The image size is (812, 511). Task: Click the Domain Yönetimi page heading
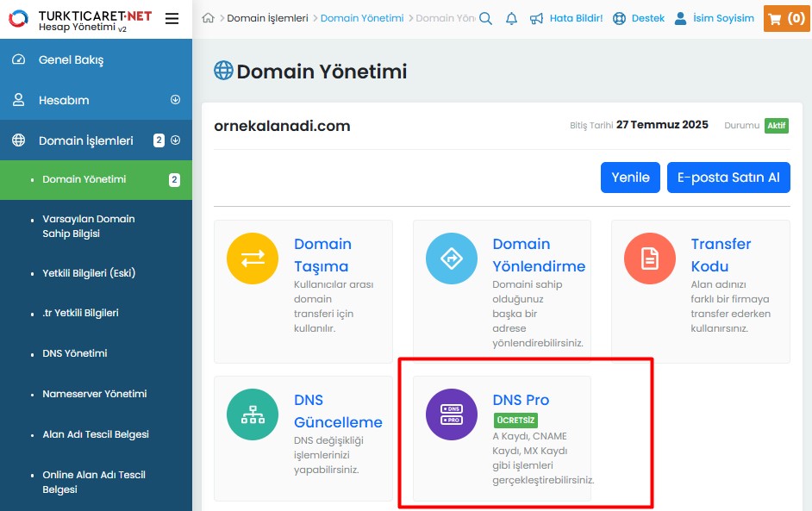pyautogui.click(x=322, y=72)
